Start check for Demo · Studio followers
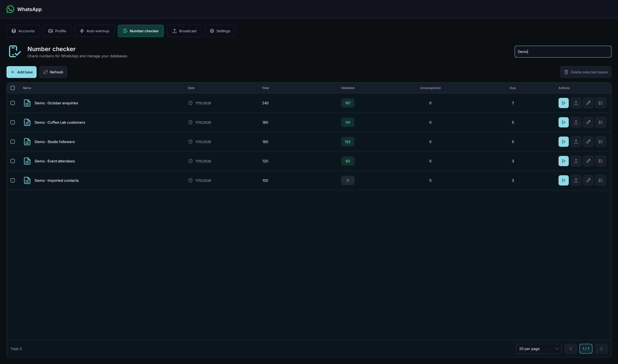The image size is (618, 364). 563,142
